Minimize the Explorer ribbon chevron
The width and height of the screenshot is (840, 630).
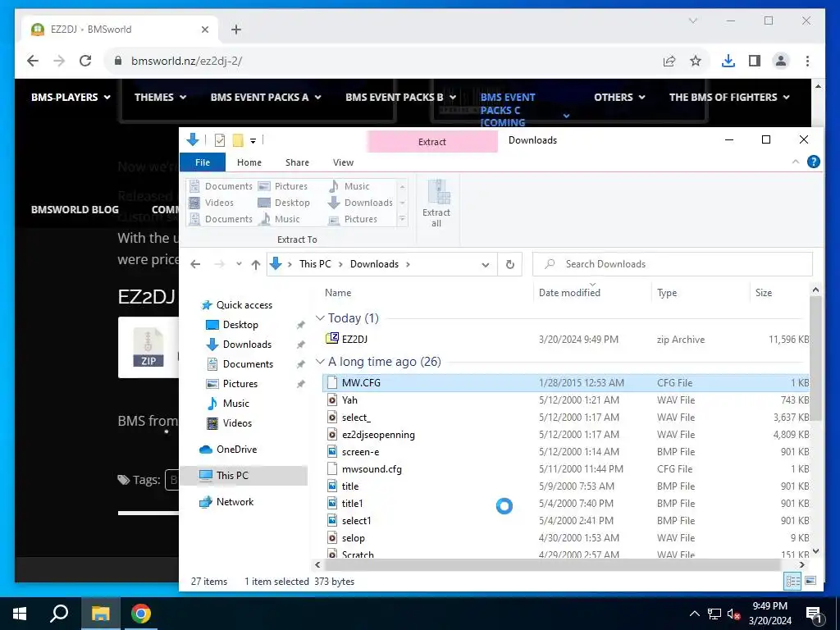click(796, 162)
